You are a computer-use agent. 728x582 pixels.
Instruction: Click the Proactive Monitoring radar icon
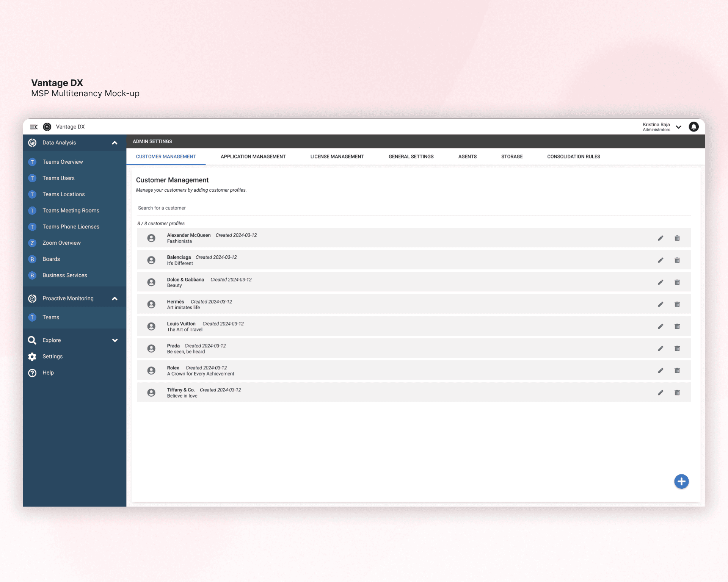32,299
